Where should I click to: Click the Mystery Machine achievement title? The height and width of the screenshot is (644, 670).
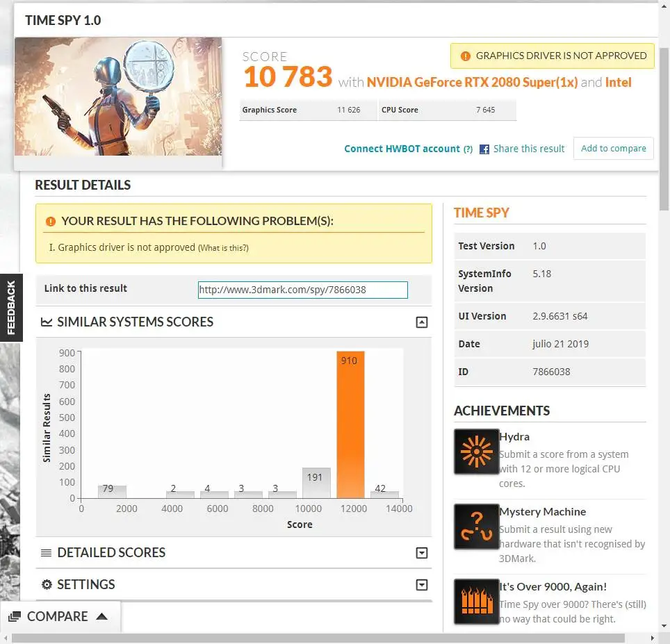click(x=543, y=511)
